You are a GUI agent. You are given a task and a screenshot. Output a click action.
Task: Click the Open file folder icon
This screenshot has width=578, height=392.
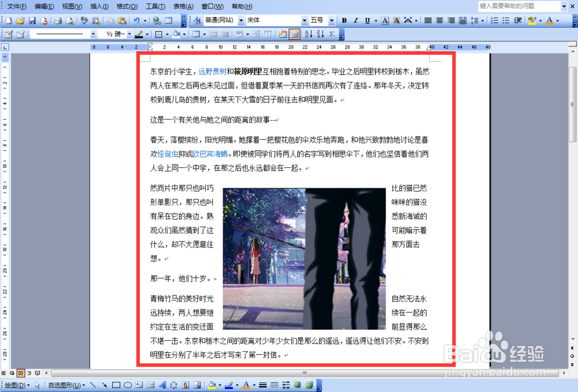(x=21, y=21)
